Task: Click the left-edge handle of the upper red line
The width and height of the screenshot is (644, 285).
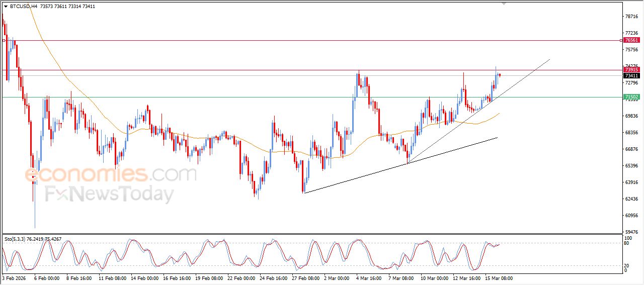Action: tap(4, 40)
